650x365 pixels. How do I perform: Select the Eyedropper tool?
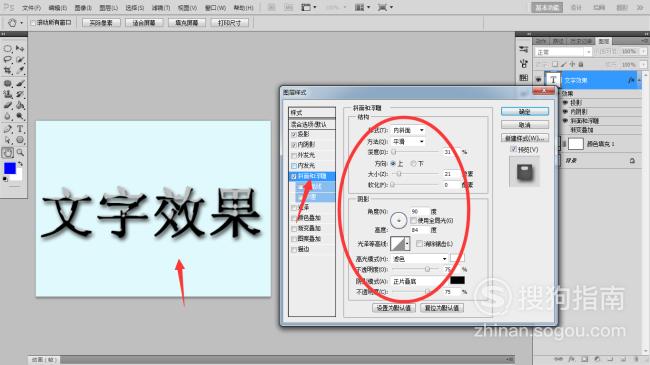[x=20, y=71]
